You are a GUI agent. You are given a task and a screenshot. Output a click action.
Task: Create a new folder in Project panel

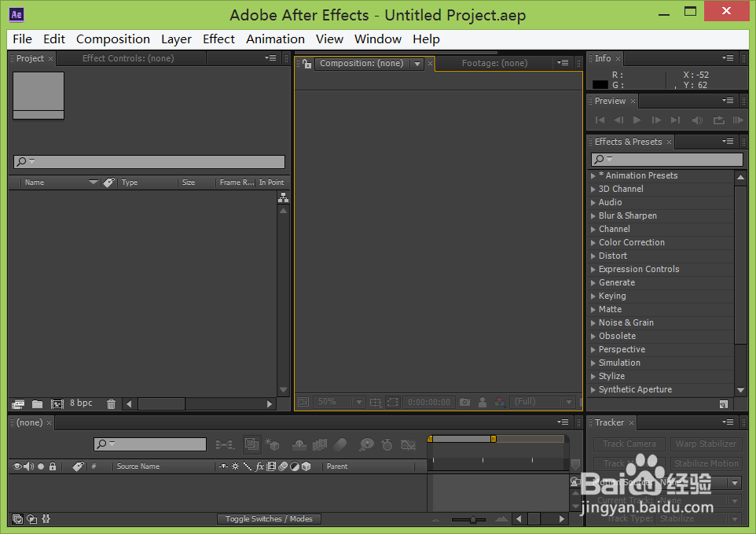(37, 403)
